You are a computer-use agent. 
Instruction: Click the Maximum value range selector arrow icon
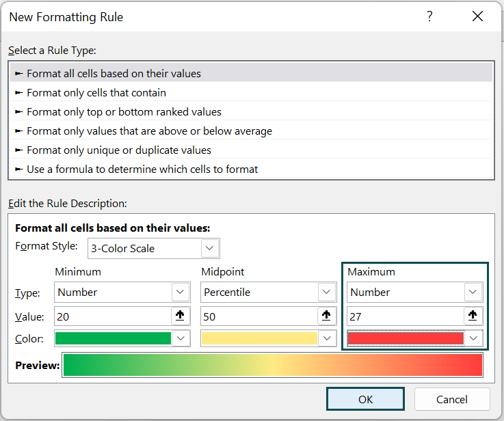pos(473,316)
